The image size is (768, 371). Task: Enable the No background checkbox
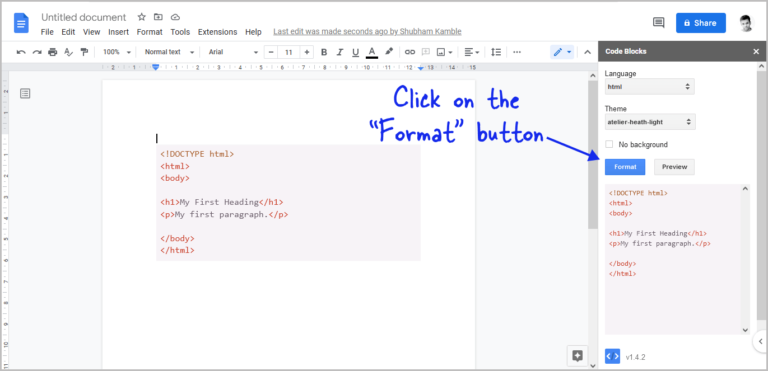[x=609, y=145]
